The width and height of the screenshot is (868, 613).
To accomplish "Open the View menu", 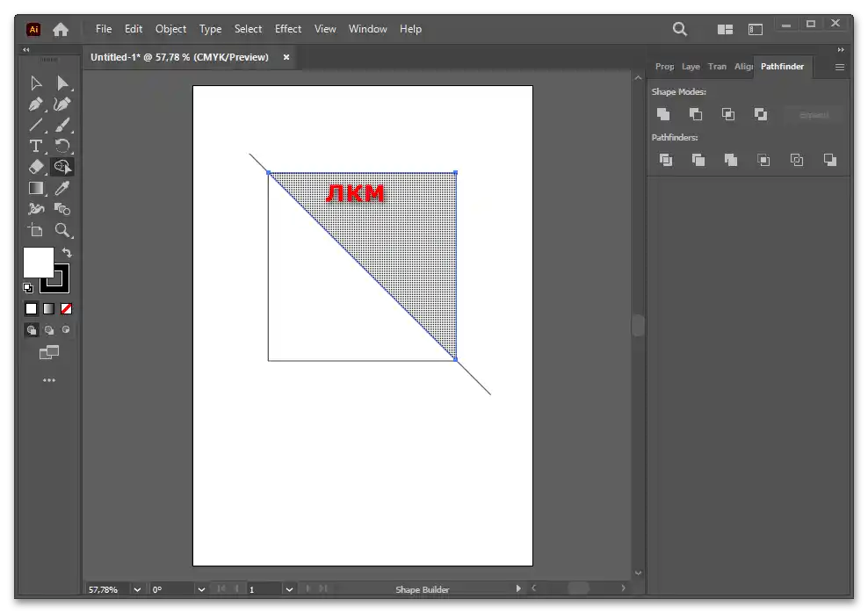I will coord(325,29).
